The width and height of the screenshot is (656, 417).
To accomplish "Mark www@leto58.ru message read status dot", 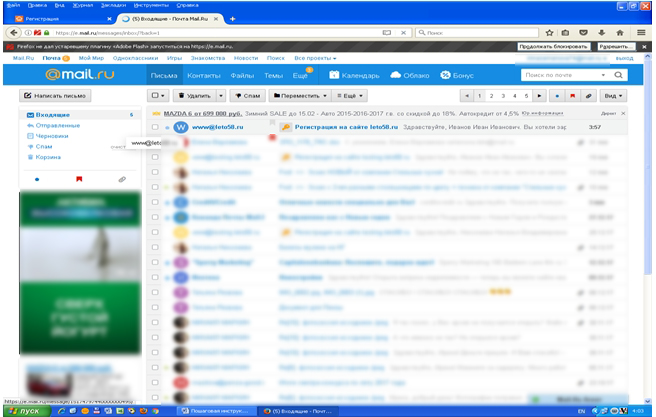I will coord(166,128).
